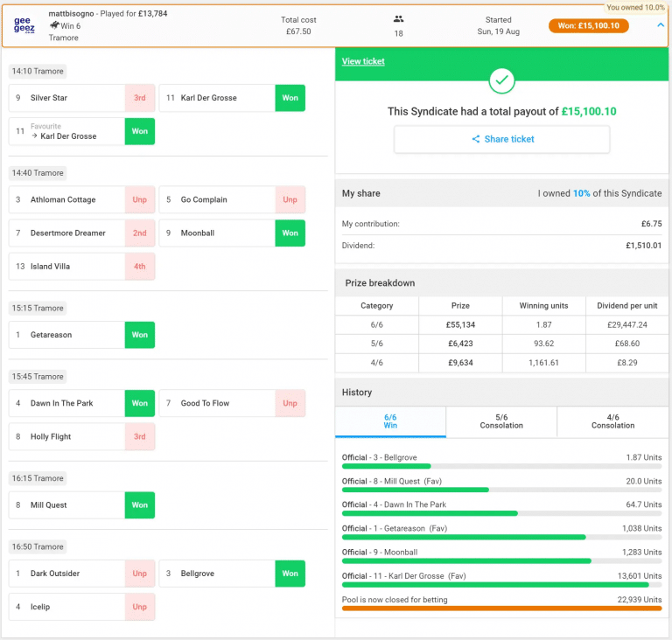672x640 pixels.
Task: Click the horse icon beside Win 6
Action: click(x=54, y=26)
